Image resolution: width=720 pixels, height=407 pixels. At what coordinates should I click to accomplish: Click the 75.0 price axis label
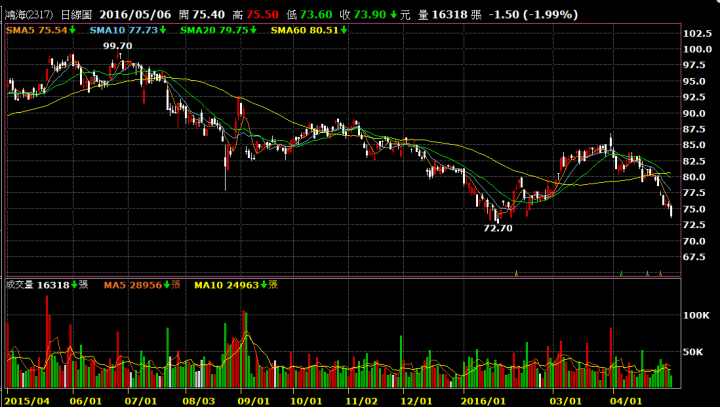point(695,209)
